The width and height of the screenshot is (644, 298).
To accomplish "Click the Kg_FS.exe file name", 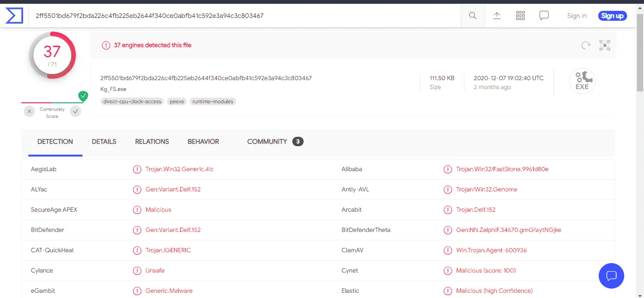I will coord(113,89).
